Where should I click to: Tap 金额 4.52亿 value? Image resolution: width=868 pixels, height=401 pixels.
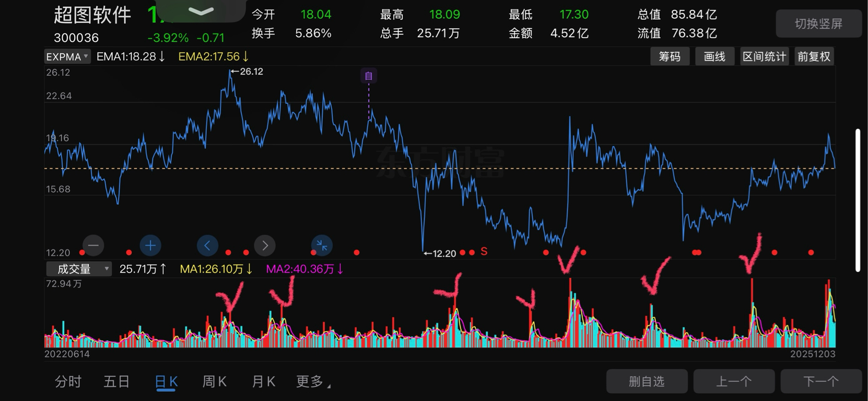[549, 33]
